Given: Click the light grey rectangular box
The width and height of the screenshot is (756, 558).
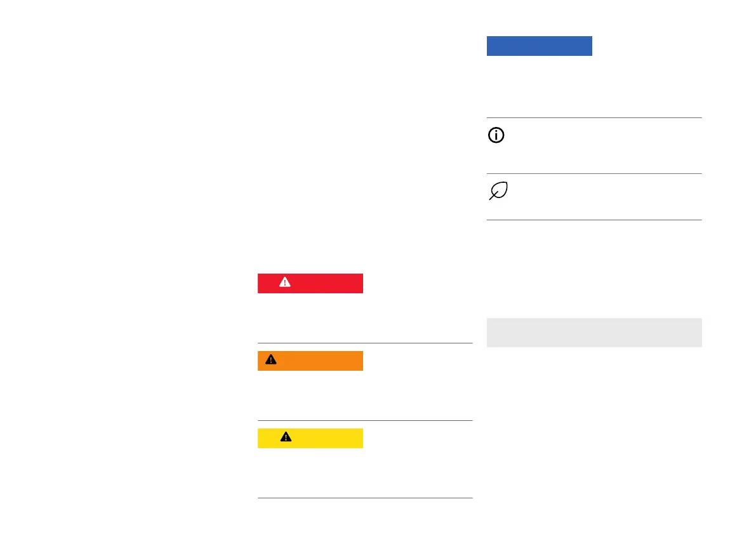Looking at the screenshot, I should pos(594,332).
